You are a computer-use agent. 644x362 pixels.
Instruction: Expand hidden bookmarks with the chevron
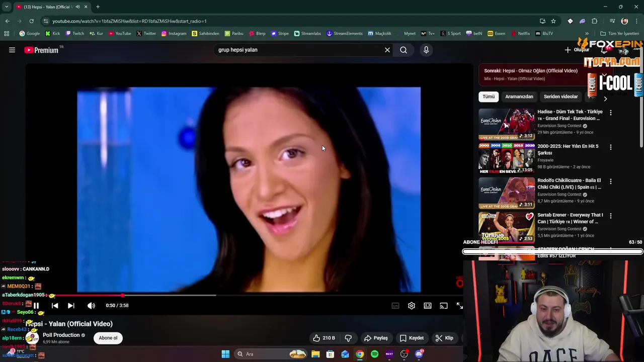tap(587, 34)
